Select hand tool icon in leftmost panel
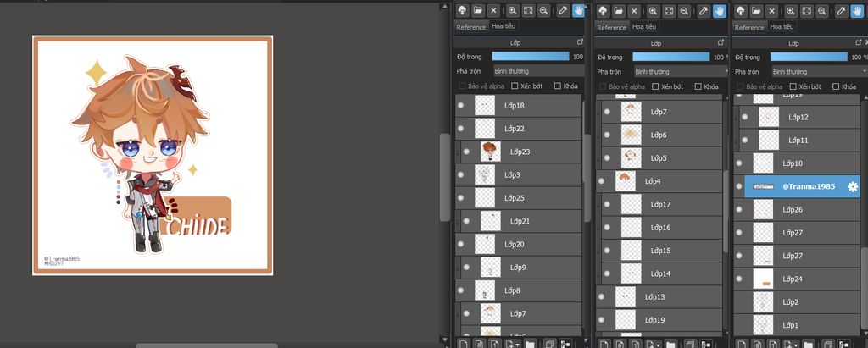 tap(578, 10)
